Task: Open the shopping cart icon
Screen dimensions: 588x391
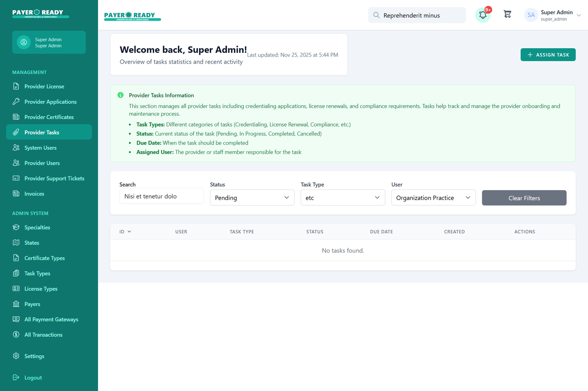Action: point(507,14)
